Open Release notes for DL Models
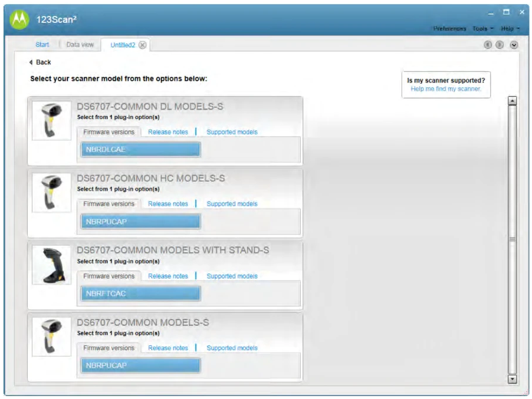532x399 pixels. (168, 132)
